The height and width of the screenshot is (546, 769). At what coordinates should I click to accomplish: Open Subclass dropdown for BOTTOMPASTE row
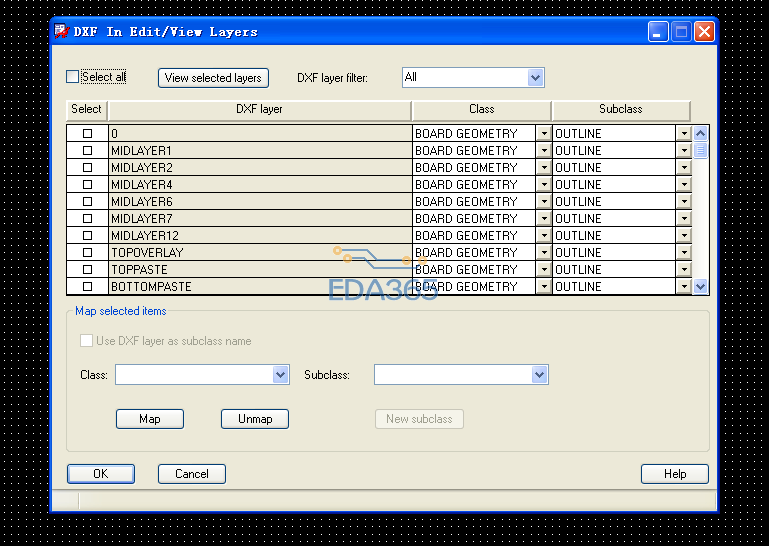click(x=684, y=286)
